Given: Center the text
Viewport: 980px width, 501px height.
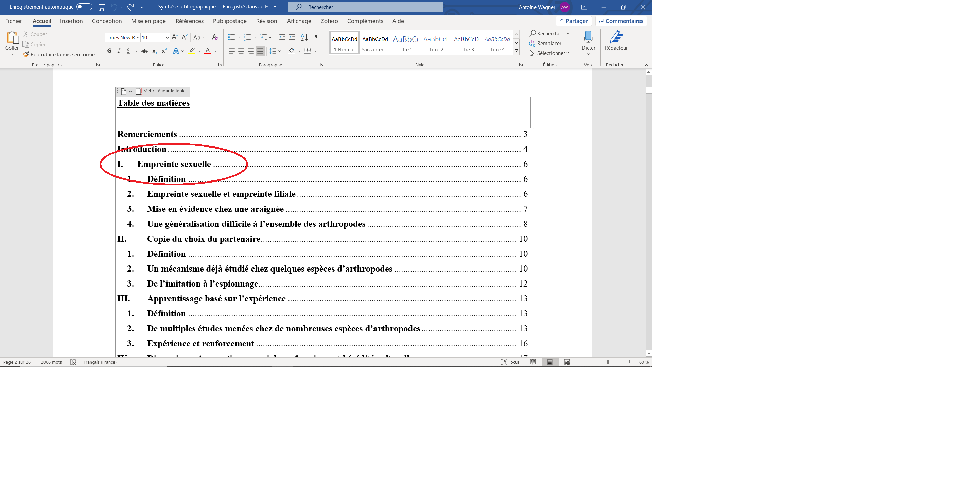Looking at the screenshot, I should pos(241,51).
